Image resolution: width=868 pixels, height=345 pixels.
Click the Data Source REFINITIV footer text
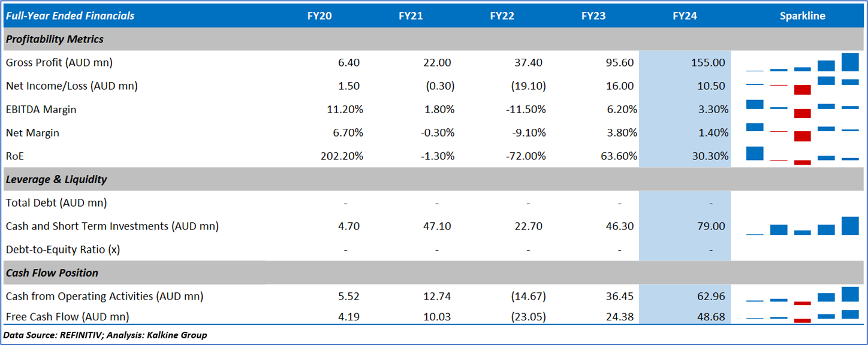[106, 335]
